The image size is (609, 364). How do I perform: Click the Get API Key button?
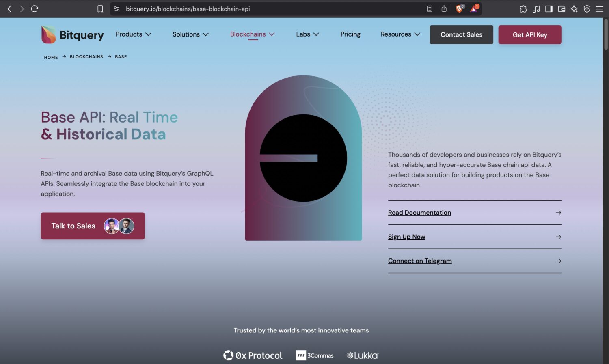(x=530, y=34)
